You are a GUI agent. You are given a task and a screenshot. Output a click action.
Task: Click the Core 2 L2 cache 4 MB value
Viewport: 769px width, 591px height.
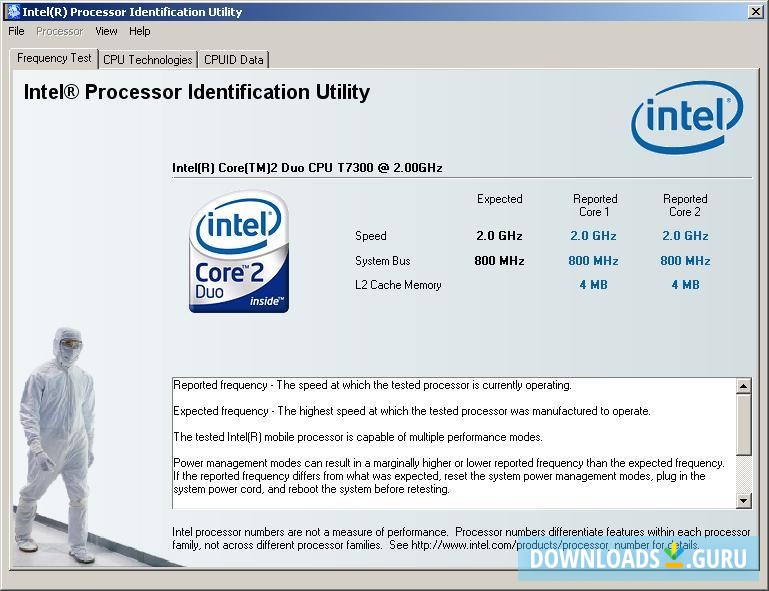(685, 285)
